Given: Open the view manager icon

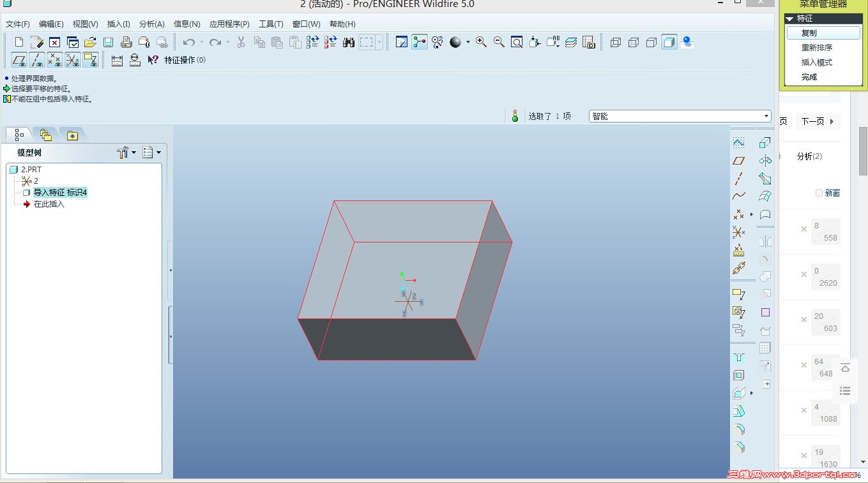Looking at the screenshot, I should tap(589, 42).
